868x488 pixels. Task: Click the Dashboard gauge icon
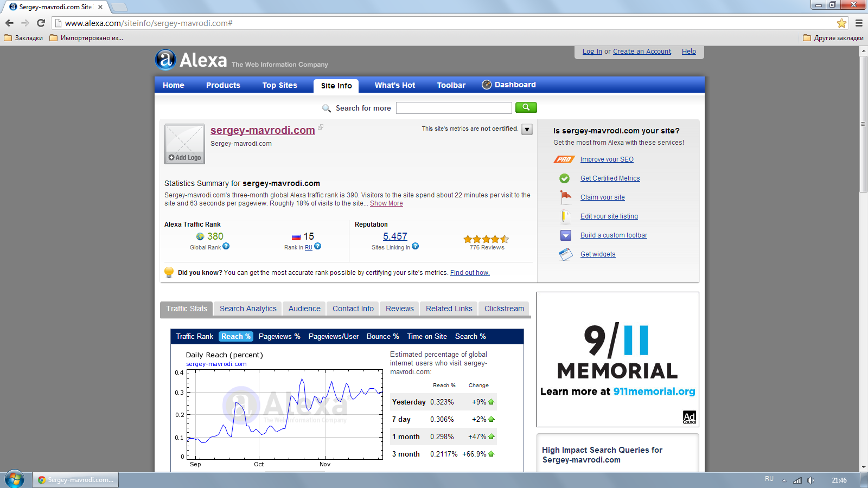tap(487, 85)
